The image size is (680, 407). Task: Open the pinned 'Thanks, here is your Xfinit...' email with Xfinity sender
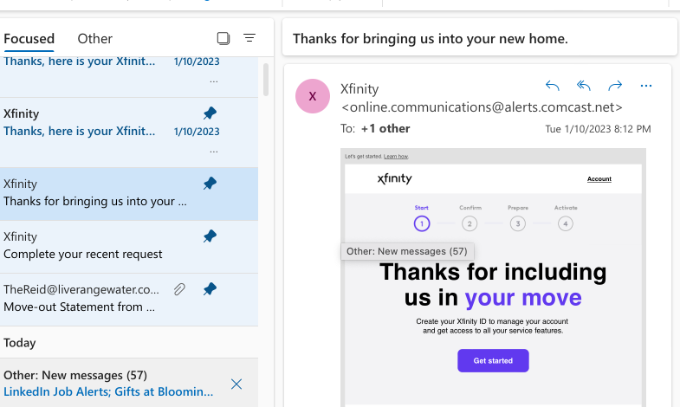(x=129, y=133)
